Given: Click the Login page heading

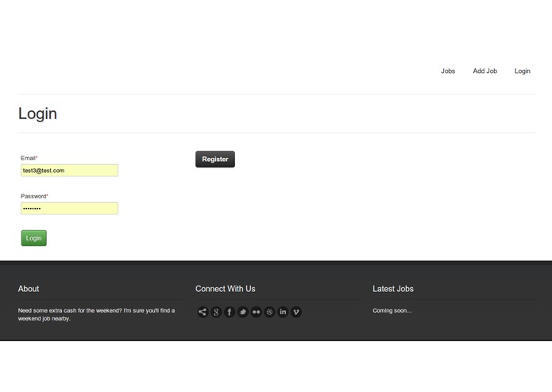Looking at the screenshot, I should (37, 113).
